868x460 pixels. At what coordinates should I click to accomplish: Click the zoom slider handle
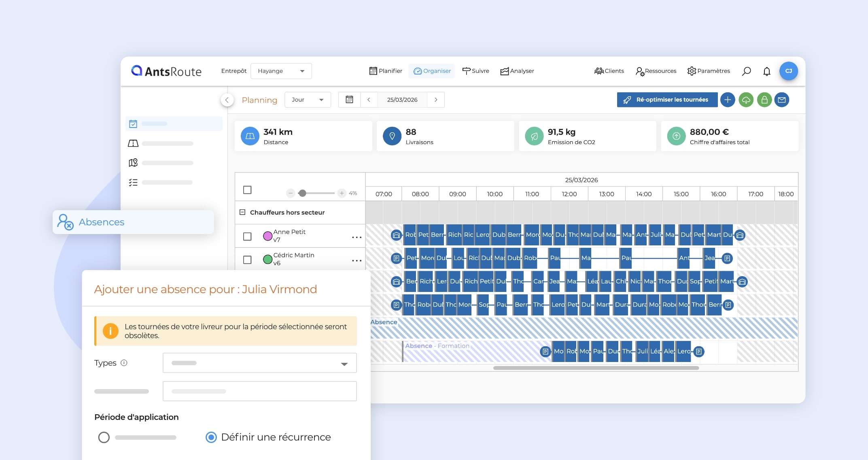[x=302, y=193]
